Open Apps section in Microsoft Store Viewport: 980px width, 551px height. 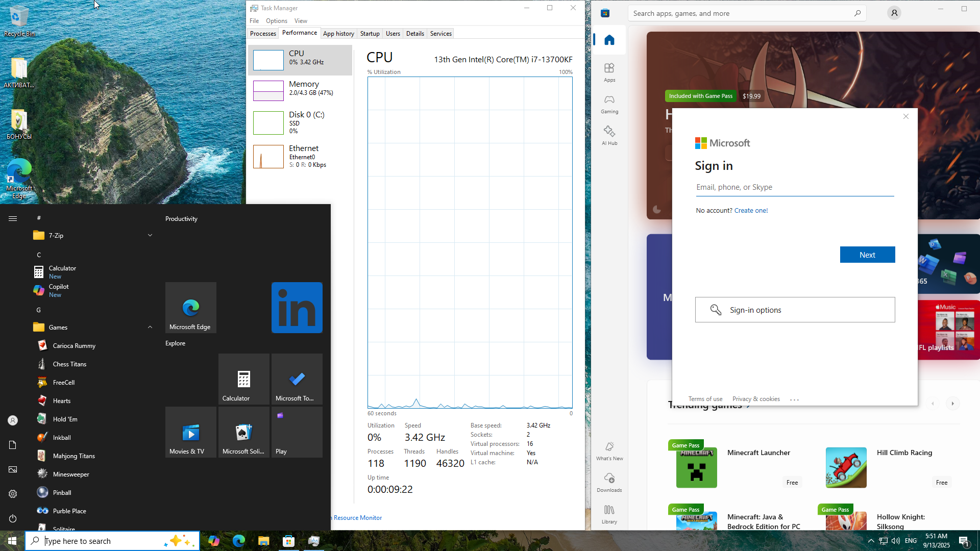coord(609,72)
